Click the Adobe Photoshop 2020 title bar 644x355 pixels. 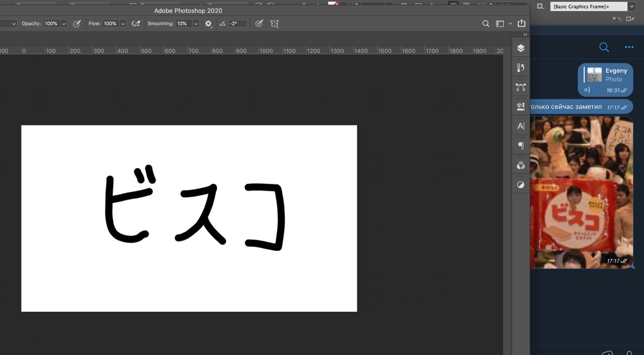pyautogui.click(x=188, y=11)
